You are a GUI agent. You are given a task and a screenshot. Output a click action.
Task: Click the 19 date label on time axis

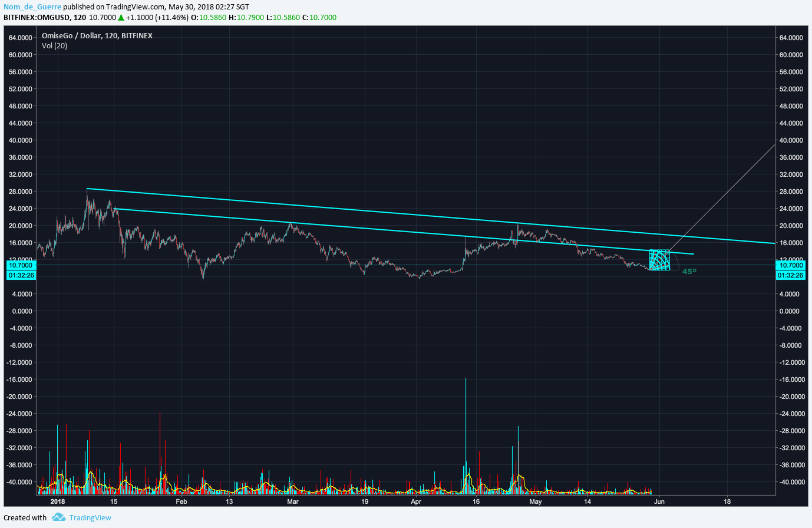coord(365,501)
